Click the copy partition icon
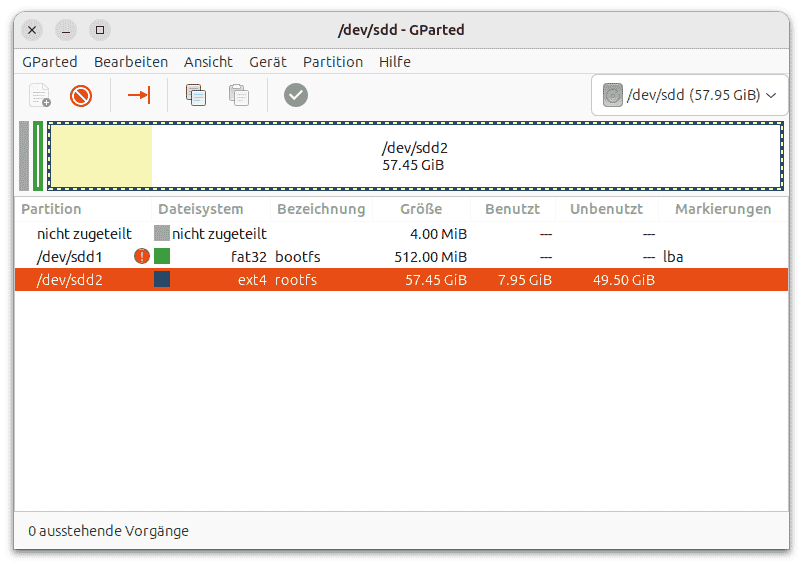This screenshot has width=803, height=566. (196, 95)
